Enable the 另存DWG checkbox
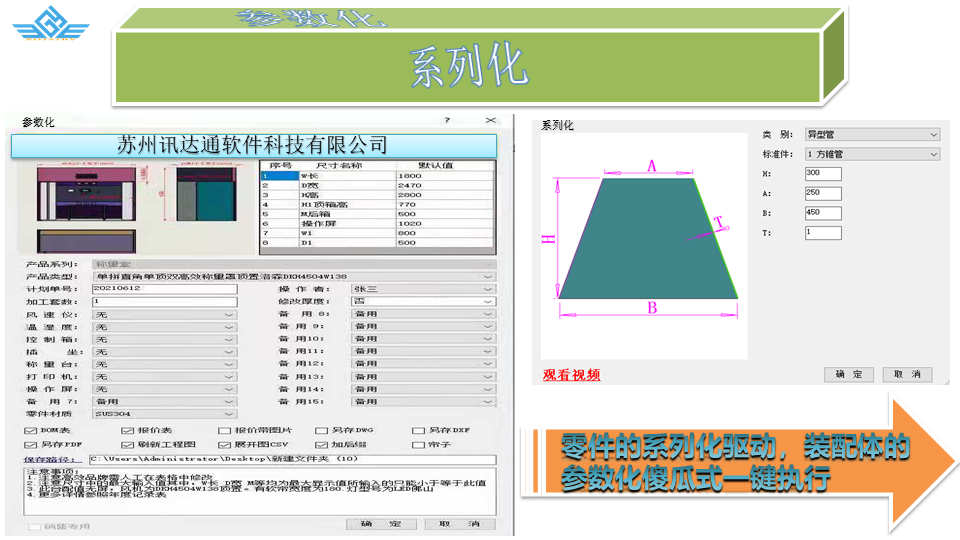 [x=322, y=431]
